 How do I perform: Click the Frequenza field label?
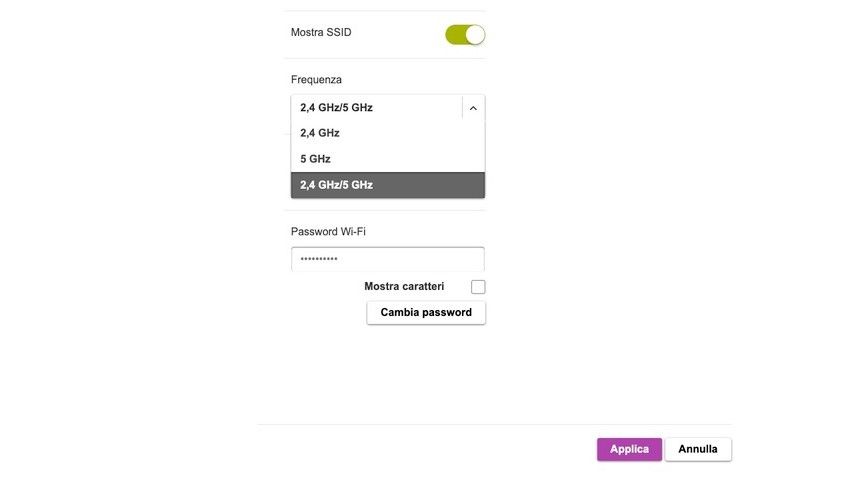316,80
